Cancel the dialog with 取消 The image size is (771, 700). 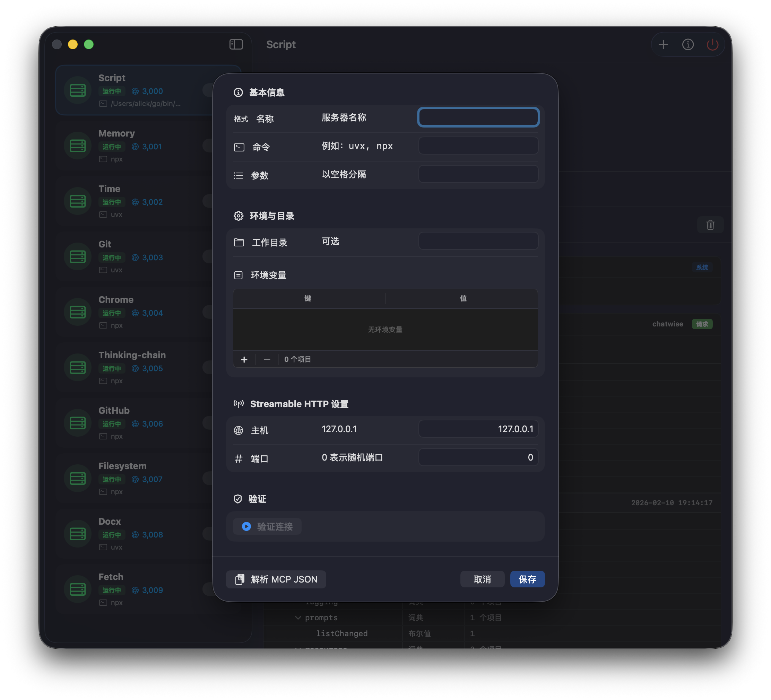point(482,579)
